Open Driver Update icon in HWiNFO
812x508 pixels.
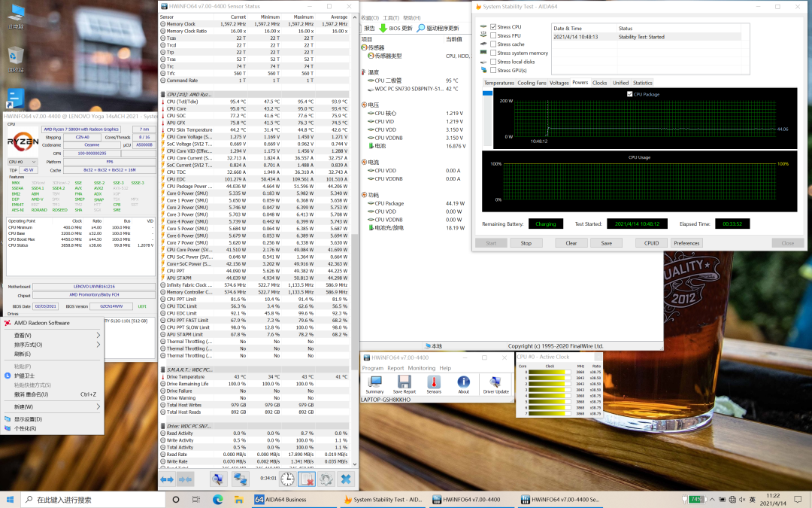(496, 383)
